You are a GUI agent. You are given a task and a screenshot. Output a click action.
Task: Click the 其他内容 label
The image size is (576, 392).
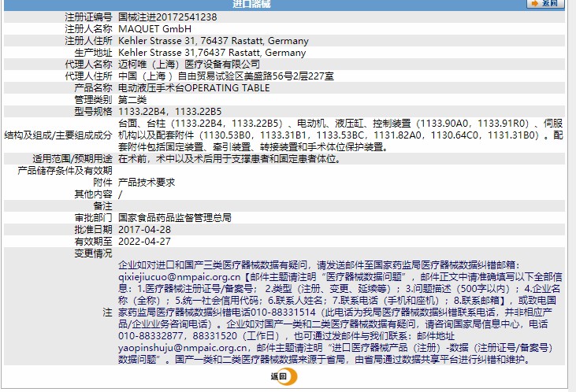coord(93,194)
